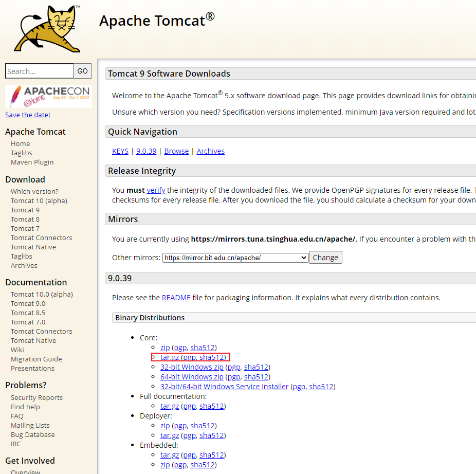Screen dimensions: 476x474
Task: Focus the Search input field
Action: 40,71
